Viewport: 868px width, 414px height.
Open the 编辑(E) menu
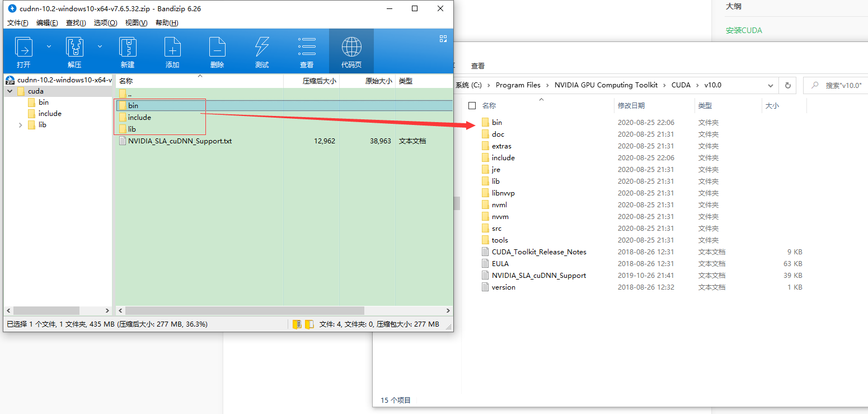click(47, 23)
